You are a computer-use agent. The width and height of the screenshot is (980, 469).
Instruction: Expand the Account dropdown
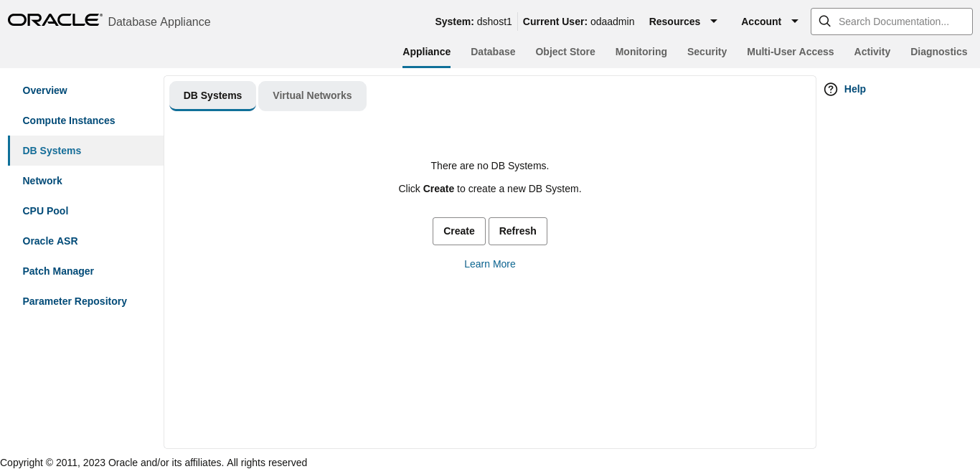(769, 22)
